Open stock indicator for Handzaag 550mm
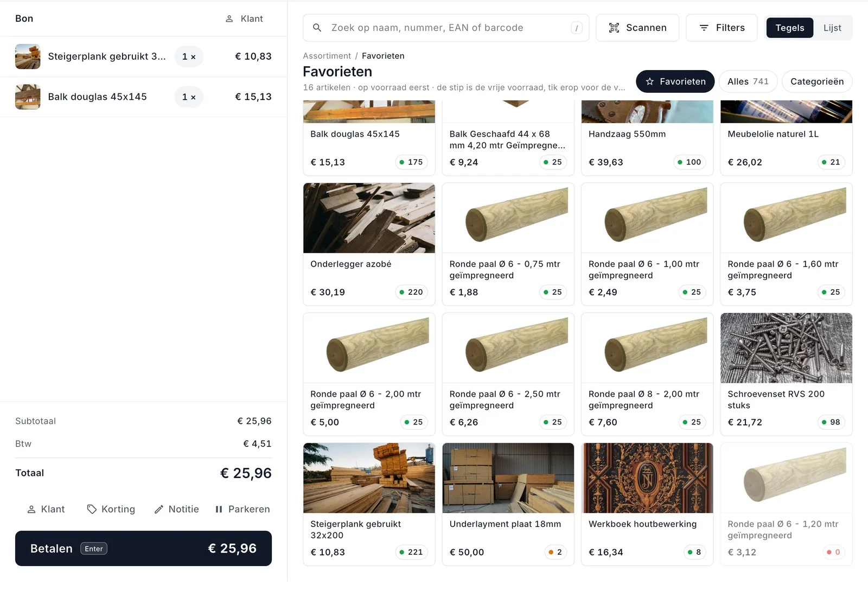868x597 pixels. tap(690, 162)
